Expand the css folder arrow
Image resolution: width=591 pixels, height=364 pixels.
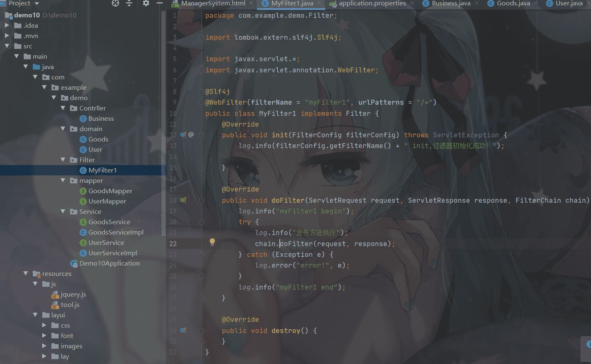[x=44, y=325]
